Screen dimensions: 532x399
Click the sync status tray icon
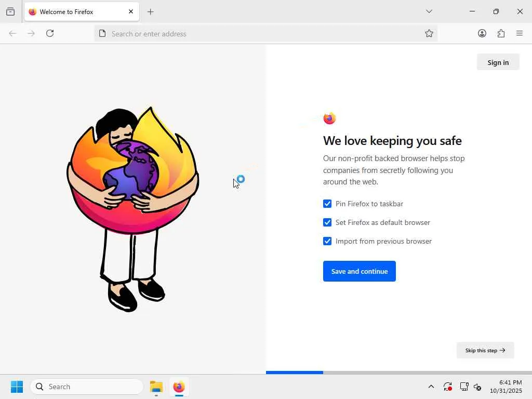[447, 387]
